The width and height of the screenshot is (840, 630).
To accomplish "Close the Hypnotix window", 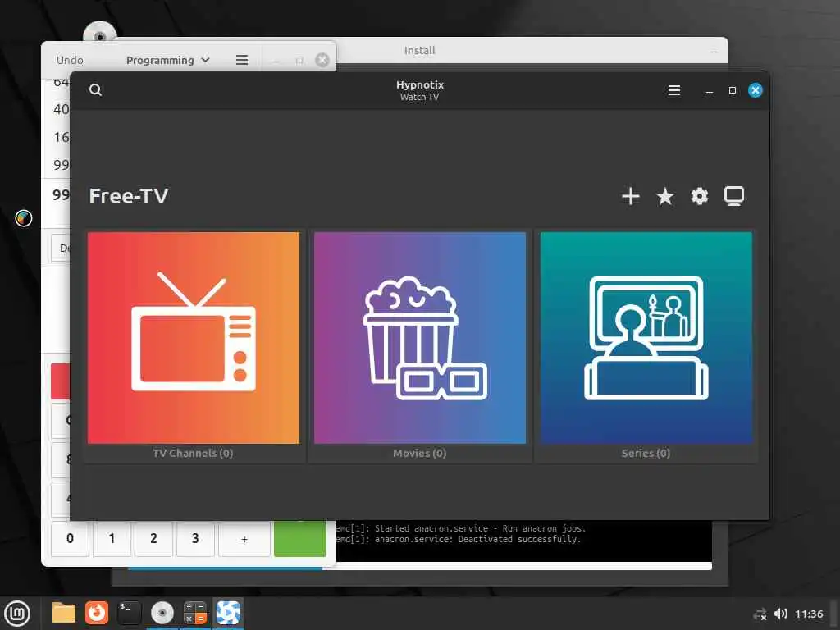I will pos(756,90).
